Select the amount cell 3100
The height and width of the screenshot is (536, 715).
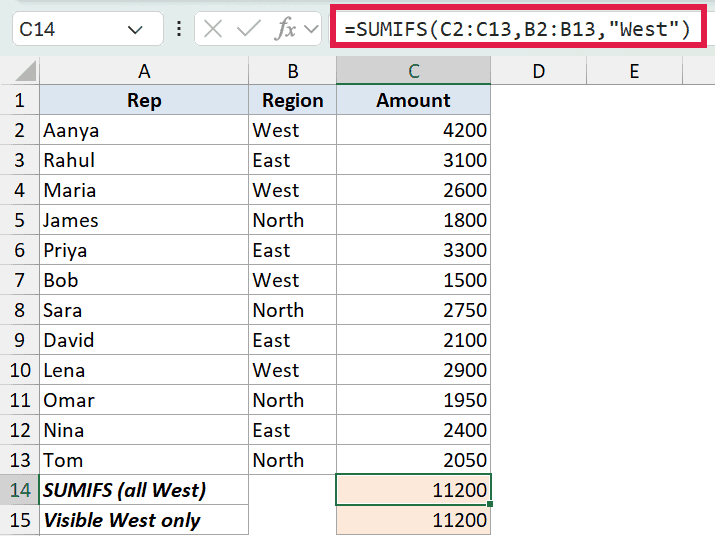414,160
